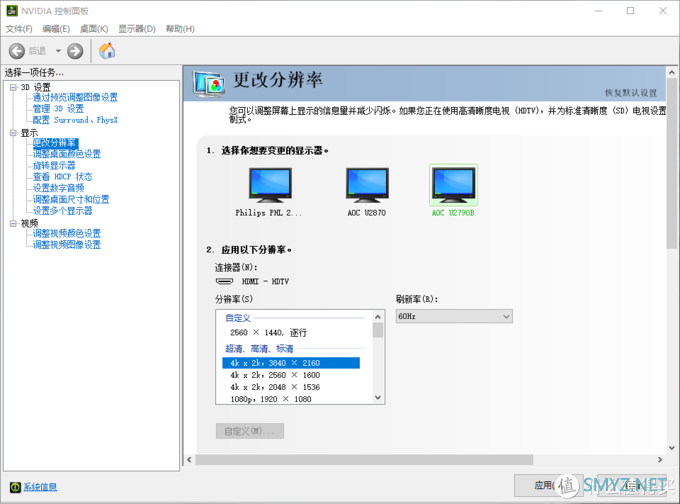Open 调整桌面颜色设置 task
The width and height of the screenshot is (680, 504).
click(67, 154)
